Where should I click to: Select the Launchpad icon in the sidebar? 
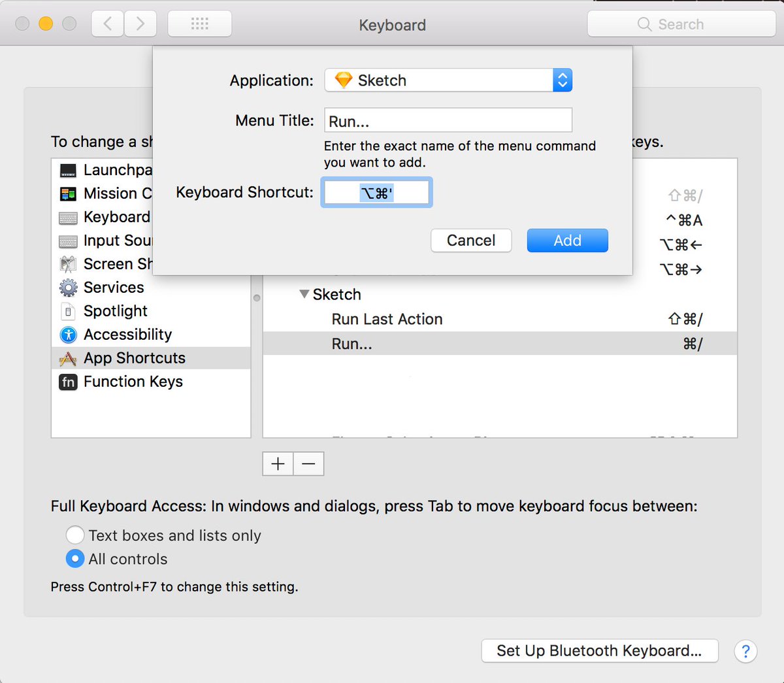point(68,170)
